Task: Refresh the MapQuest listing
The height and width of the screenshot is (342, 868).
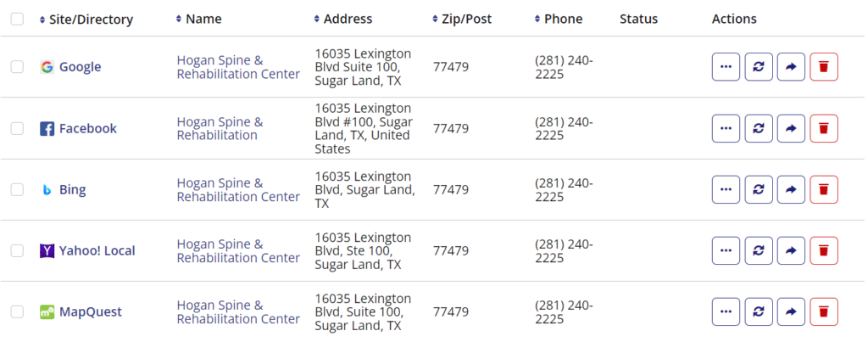Action: [759, 311]
